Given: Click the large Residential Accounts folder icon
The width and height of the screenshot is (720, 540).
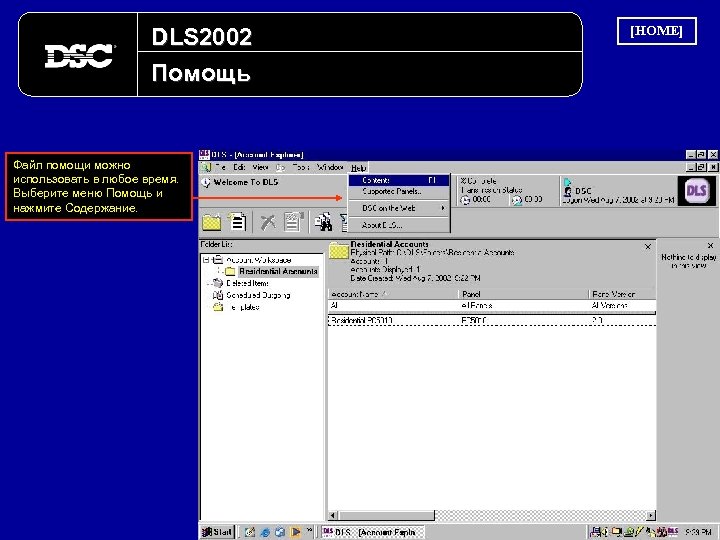Looking at the screenshot, I should click(x=339, y=251).
